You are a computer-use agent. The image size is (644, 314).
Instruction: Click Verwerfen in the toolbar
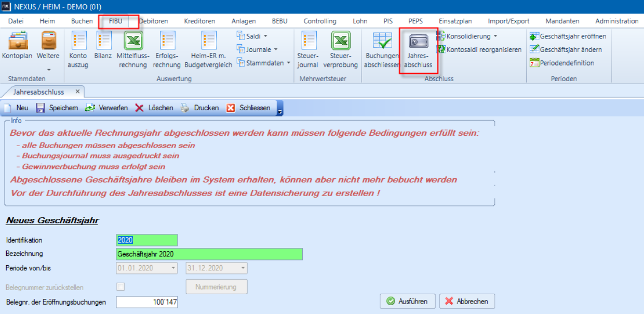pyautogui.click(x=106, y=108)
